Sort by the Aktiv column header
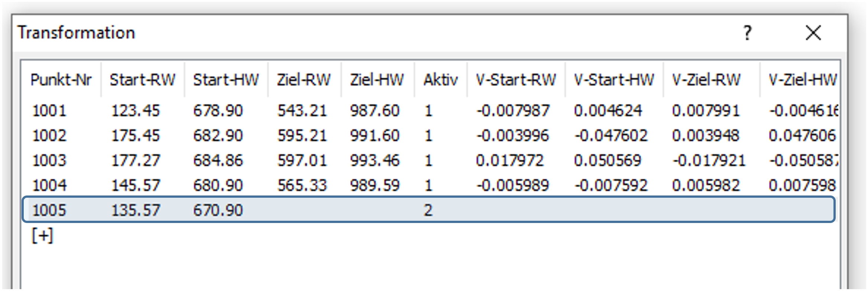The width and height of the screenshot is (868, 291). (441, 80)
